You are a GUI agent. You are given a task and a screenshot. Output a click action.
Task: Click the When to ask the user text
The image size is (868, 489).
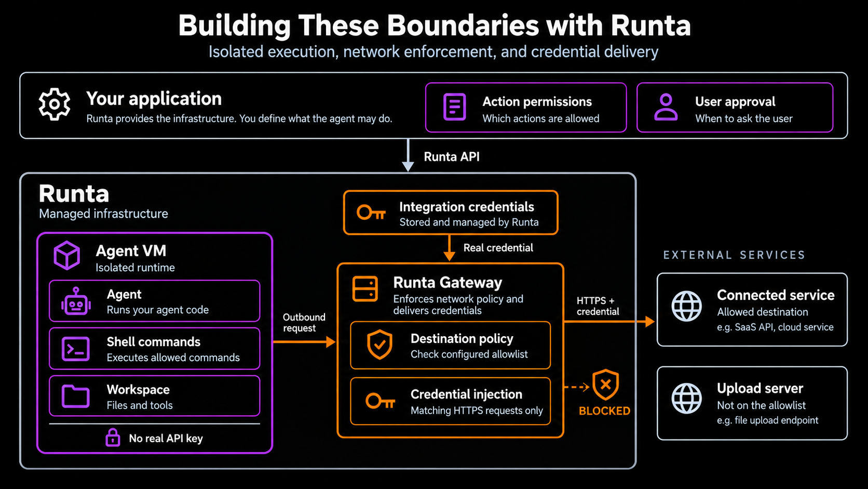(743, 118)
